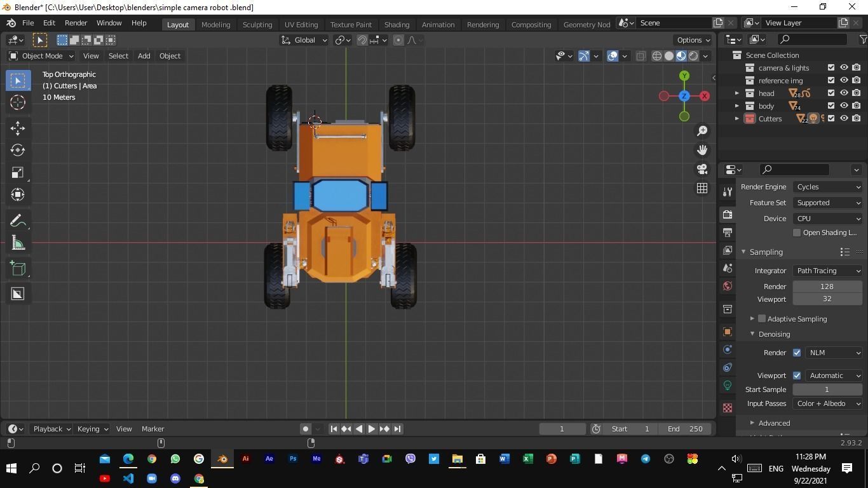Viewport: 868px width, 488px height.
Task: Toggle Viewport denoising checkbox
Action: click(797, 376)
